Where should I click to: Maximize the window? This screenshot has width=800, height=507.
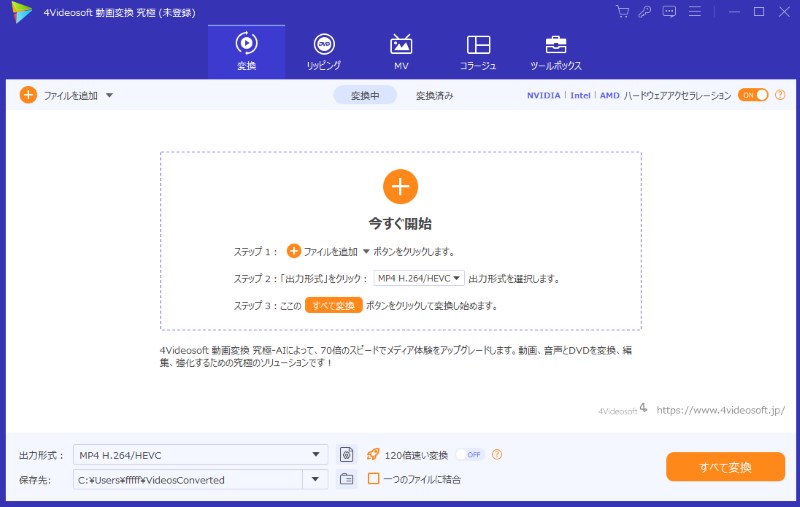tap(759, 12)
